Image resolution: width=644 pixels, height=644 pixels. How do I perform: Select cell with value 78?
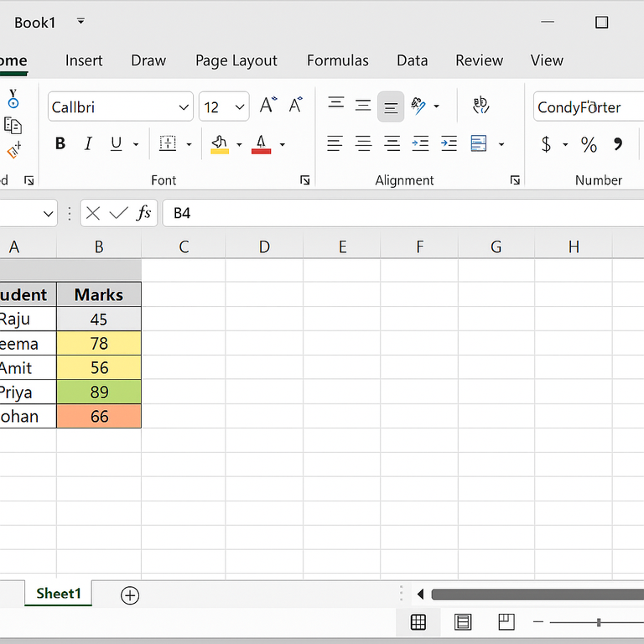click(99, 343)
